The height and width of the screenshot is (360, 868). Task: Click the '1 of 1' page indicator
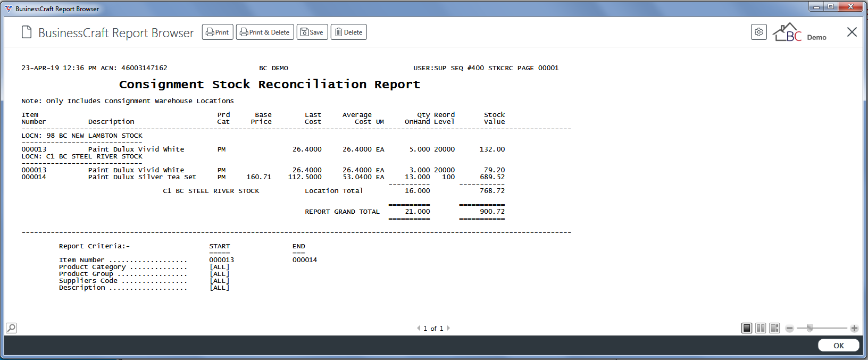pyautogui.click(x=433, y=329)
